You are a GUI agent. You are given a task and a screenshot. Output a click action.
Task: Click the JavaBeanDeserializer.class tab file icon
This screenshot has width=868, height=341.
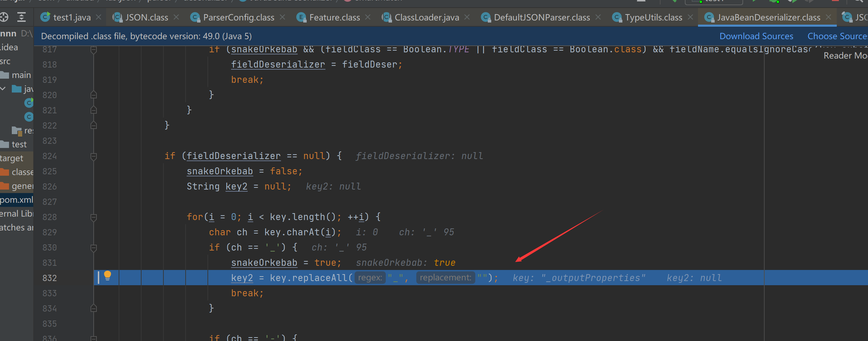(709, 17)
